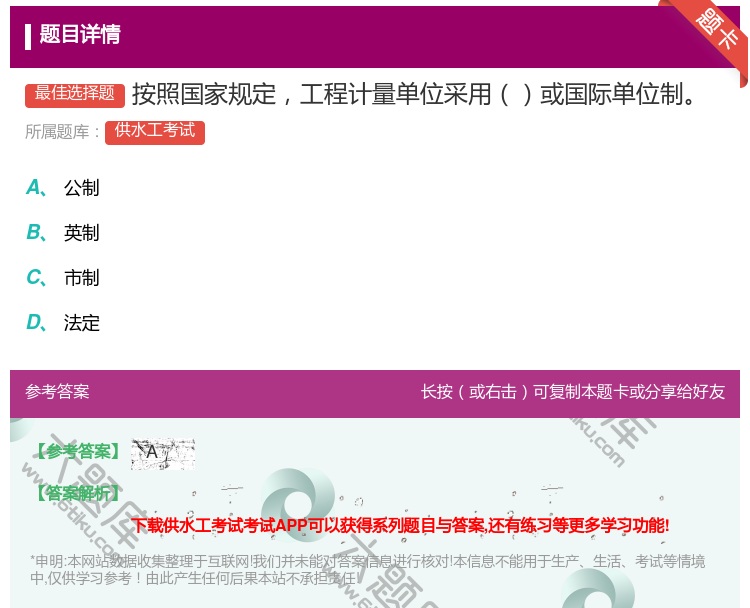Click the 【参考答案】 label
The image size is (750, 608).
click(x=78, y=451)
